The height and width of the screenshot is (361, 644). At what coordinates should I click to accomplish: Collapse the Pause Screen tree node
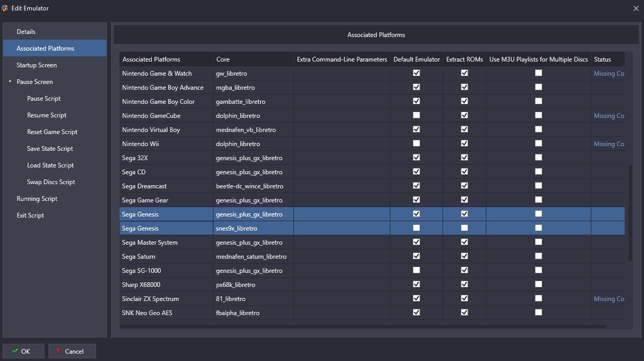point(10,82)
